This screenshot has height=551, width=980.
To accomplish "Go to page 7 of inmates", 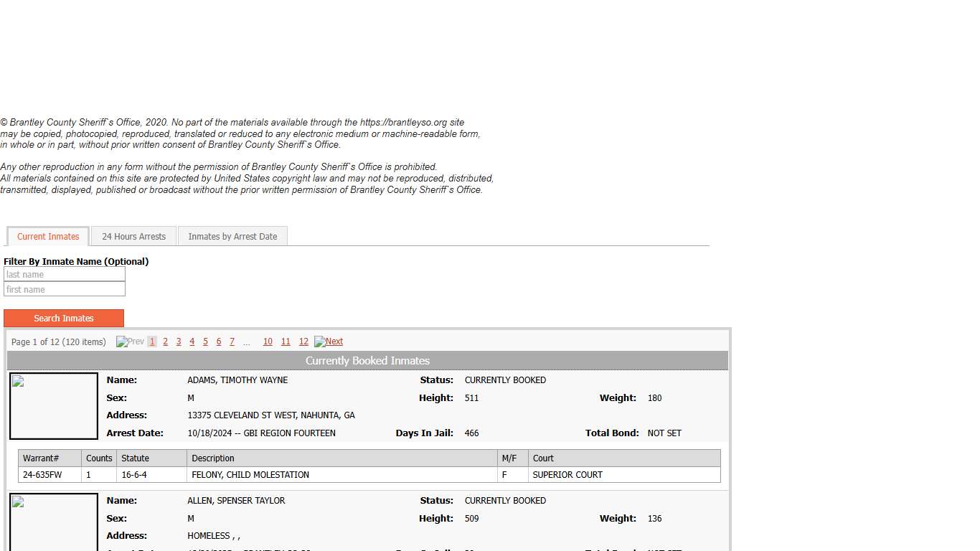I will [232, 342].
